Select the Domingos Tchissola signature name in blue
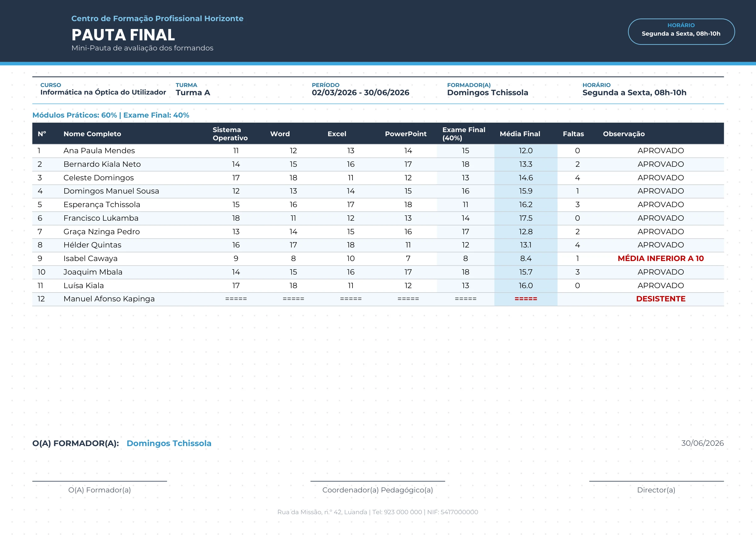Image resolution: width=756 pixels, height=535 pixels. click(x=169, y=443)
